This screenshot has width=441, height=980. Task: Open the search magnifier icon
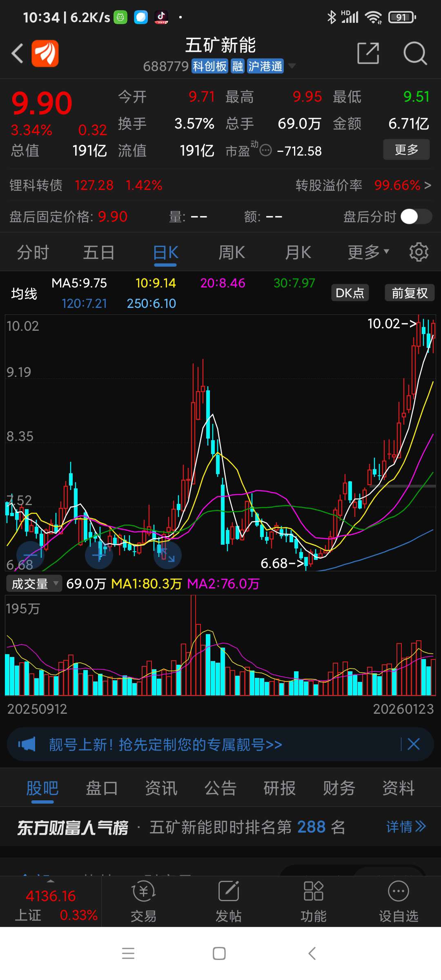[415, 53]
